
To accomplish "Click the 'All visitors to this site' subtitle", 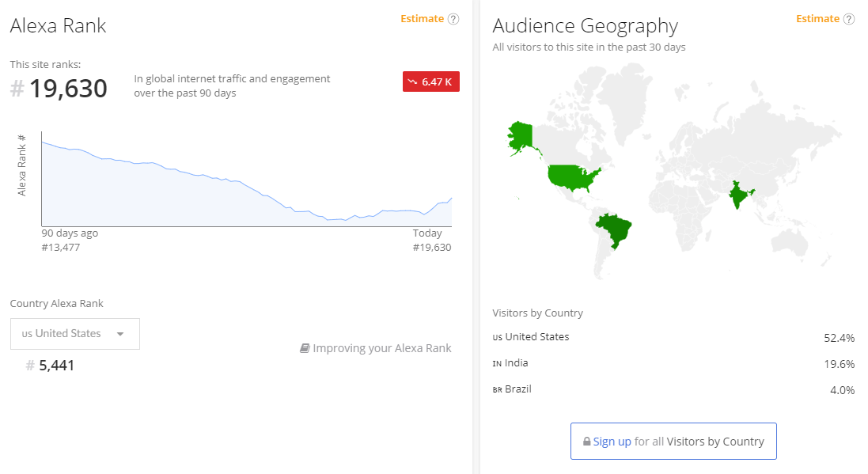I will click(589, 47).
